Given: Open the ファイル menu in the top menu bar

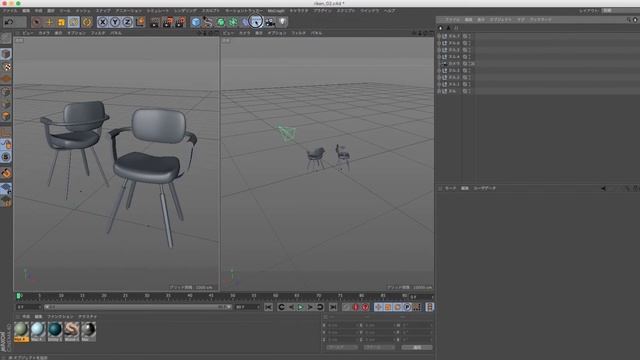Looking at the screenshot, I should click(x=10, y=11).
